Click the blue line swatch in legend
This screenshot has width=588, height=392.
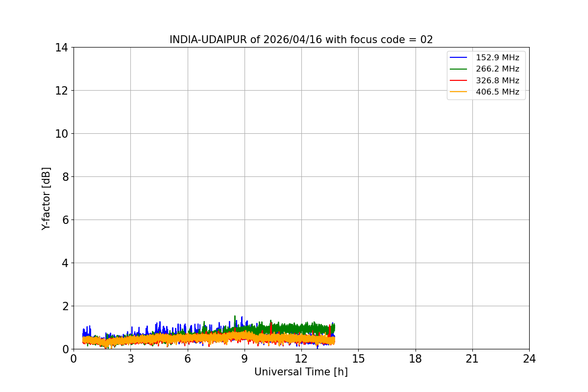459,58
